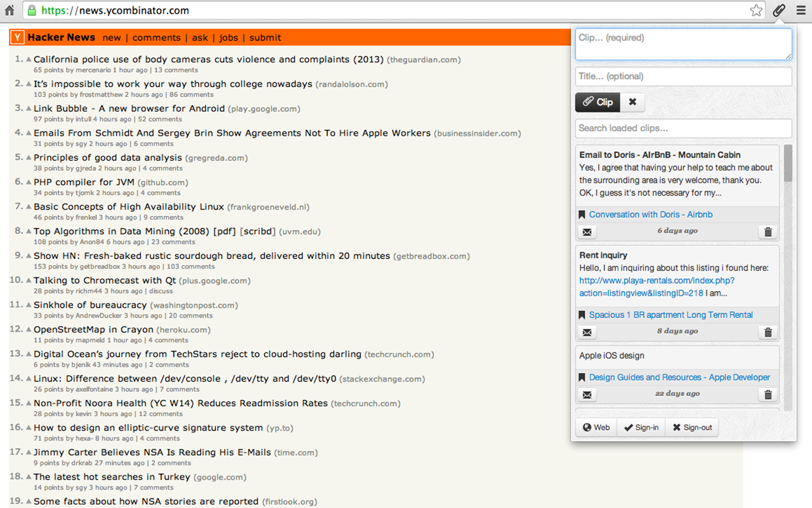
Task: Email the Apple iOS design clip
Action: [587, 394]
